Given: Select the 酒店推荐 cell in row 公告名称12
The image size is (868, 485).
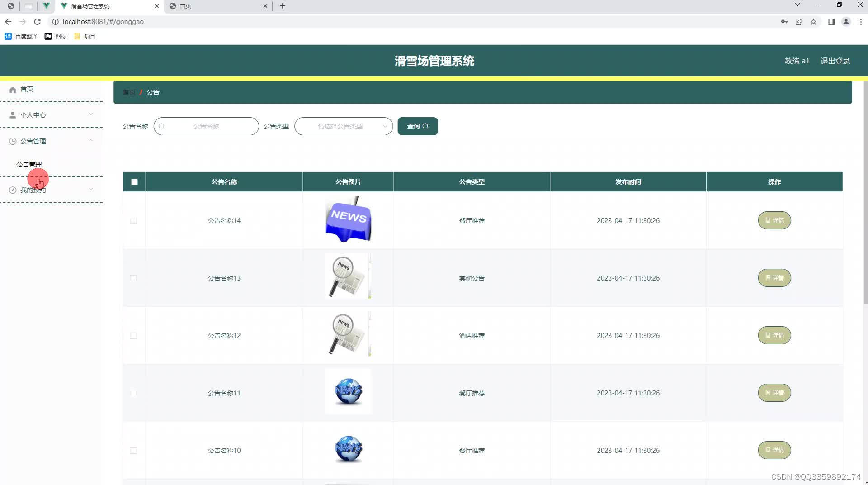Looking at the screenshot, I should point(472,336).
